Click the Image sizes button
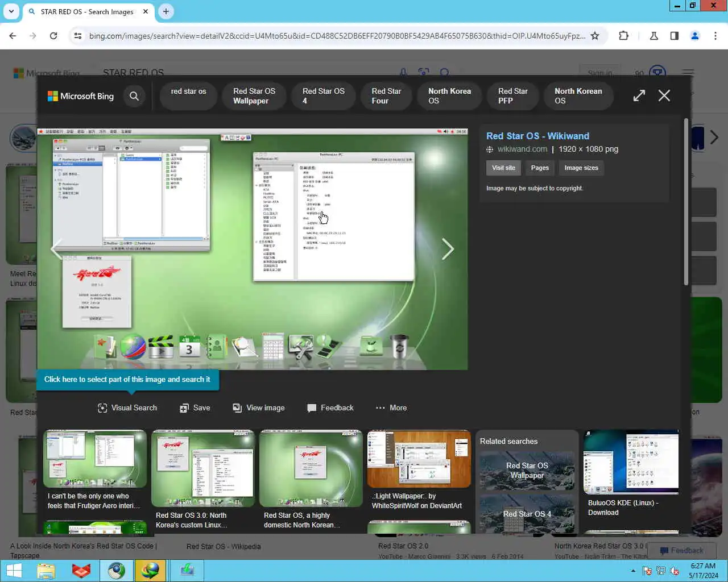The width and height of the screenshot is (728, 582). [x=581, y=168]
